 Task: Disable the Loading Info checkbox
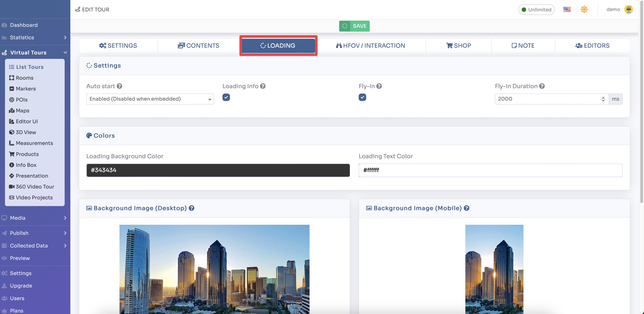tap(226, 97)
